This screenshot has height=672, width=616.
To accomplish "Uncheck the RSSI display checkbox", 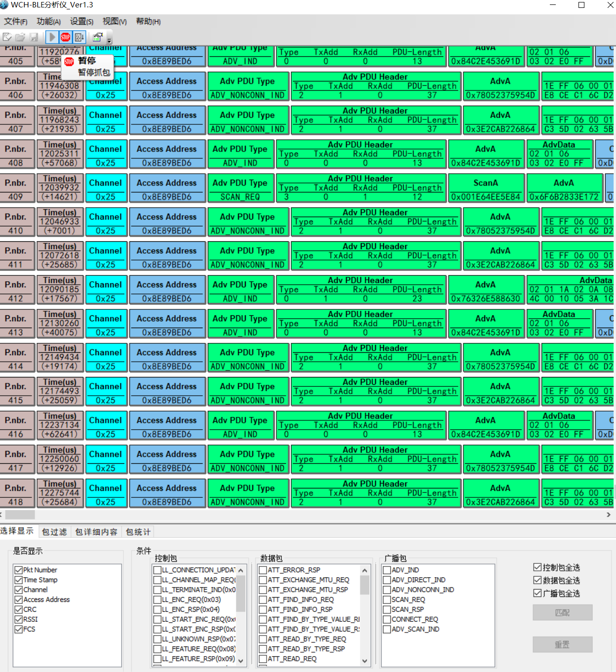I will [x=19, y=619].
